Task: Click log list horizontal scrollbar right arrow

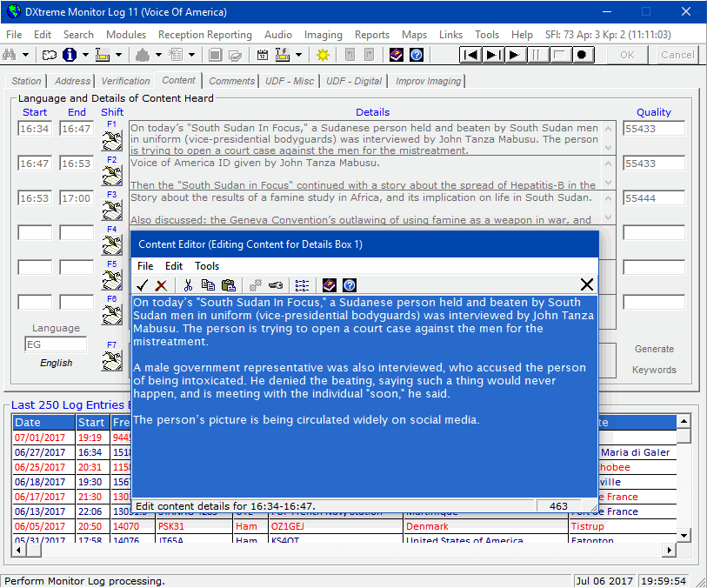Action: (670, 550)
